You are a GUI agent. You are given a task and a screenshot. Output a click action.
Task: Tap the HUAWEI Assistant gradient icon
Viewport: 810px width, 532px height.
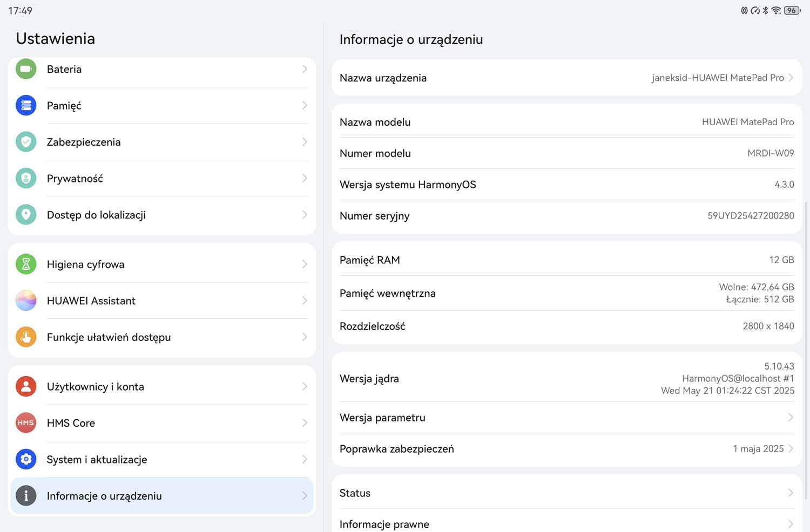click(x=26, y=301)
